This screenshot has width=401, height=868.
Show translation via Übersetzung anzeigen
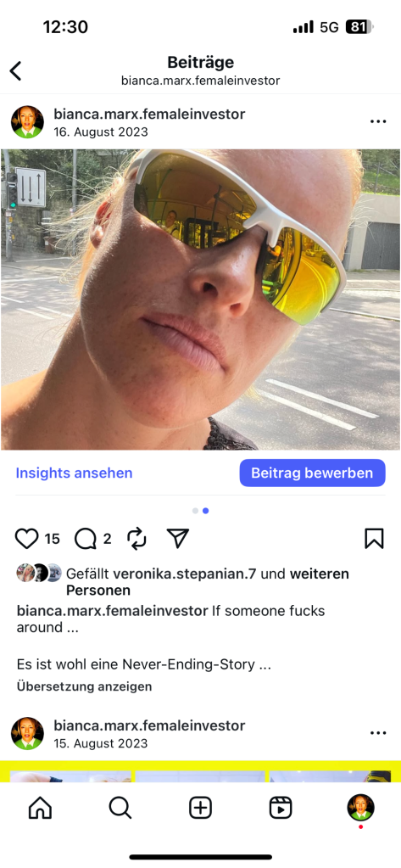84,687
